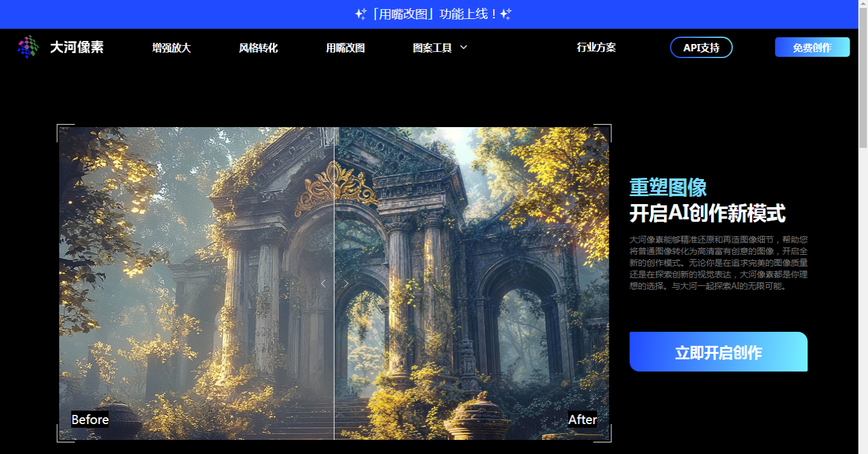Click the right arrow of the comparison slider handle
This screenshot has width=868, height=454.
tap(345, 284)
